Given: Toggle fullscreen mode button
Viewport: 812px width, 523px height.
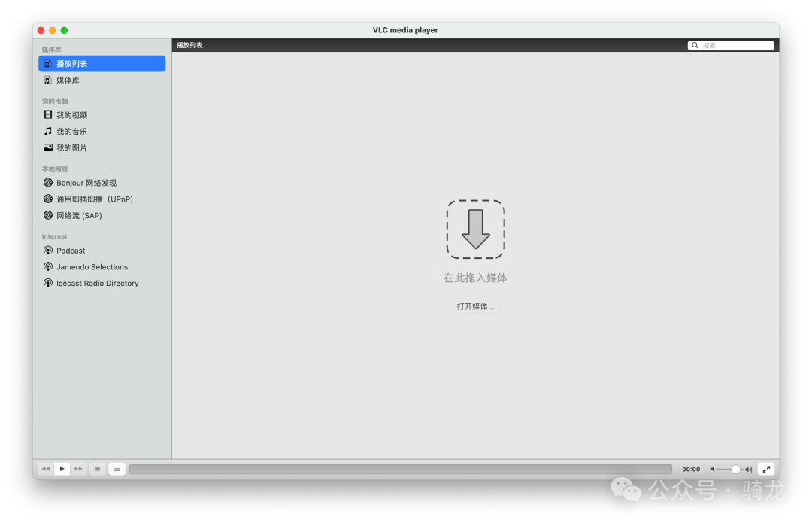Looking at the screenshot, I should [x=766, y=469].
